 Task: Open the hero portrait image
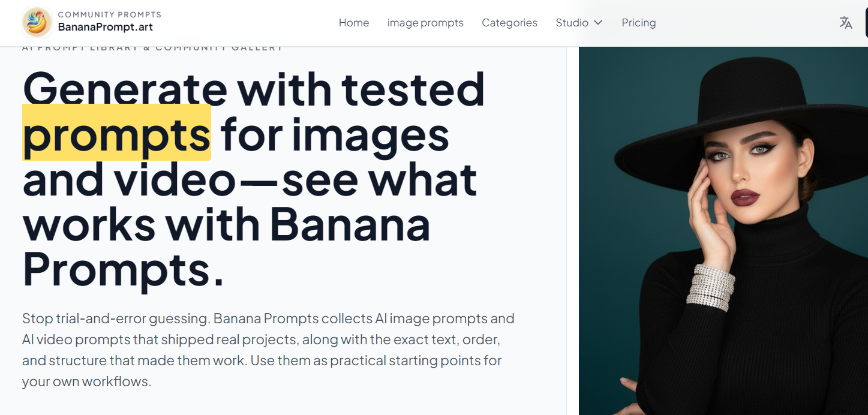[x=723, y=240]
